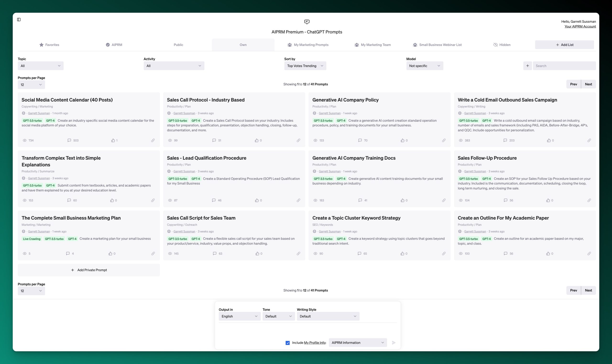The image size is (612, 364).
Task: Copy link for Create an Outline For My Academic Paper
Action: (590, 253)
